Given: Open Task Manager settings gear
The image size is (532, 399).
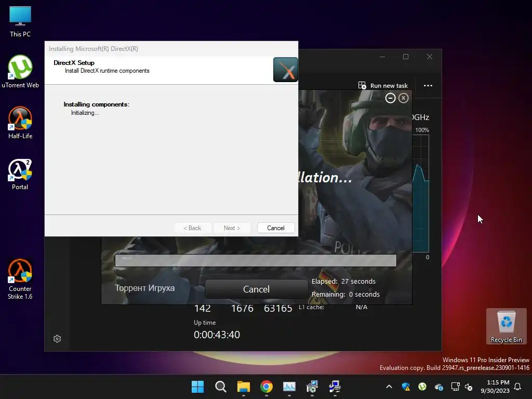Looking at the screenshot, I should click(x=57, y=339).
